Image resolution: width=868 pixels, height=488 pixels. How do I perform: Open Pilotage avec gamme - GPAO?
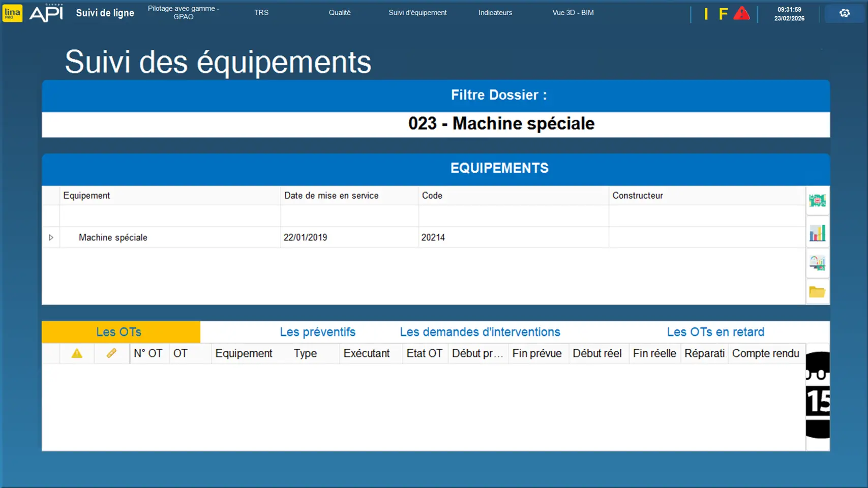(x=183, y=13)
